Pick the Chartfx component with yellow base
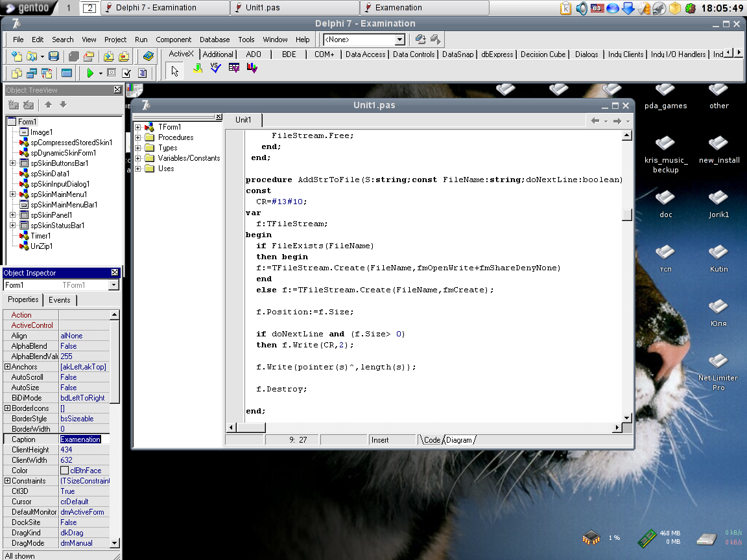The height and width of the screenshot is (560, 747). pyautogui.click(x=198, y=69)
